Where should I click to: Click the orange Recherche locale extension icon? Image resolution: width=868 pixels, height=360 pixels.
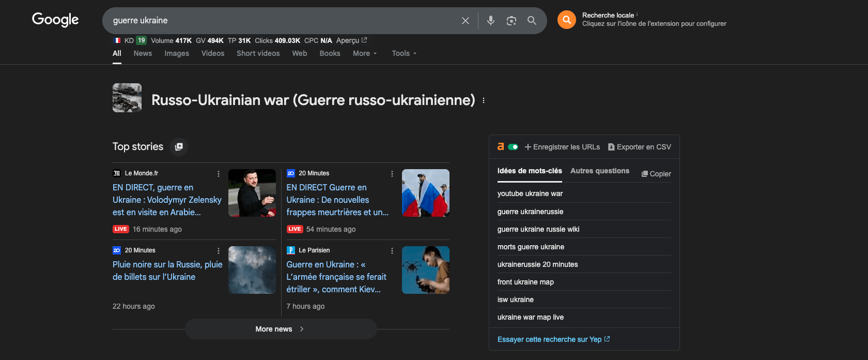coord(567,20)
